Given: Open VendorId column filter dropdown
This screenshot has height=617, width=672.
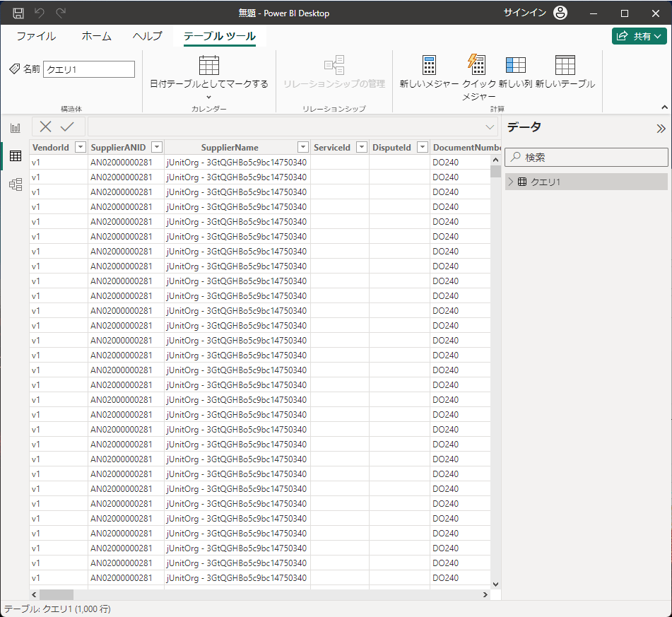Looking at the screenshot, I should coord(80,147).
